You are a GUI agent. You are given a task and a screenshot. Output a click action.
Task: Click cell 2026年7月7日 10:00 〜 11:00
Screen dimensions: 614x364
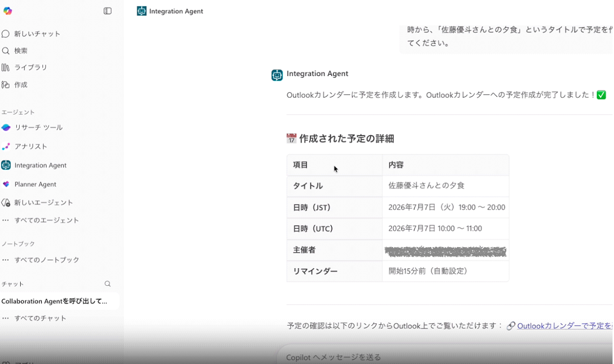pyautogui.click(x=435, y=228)
